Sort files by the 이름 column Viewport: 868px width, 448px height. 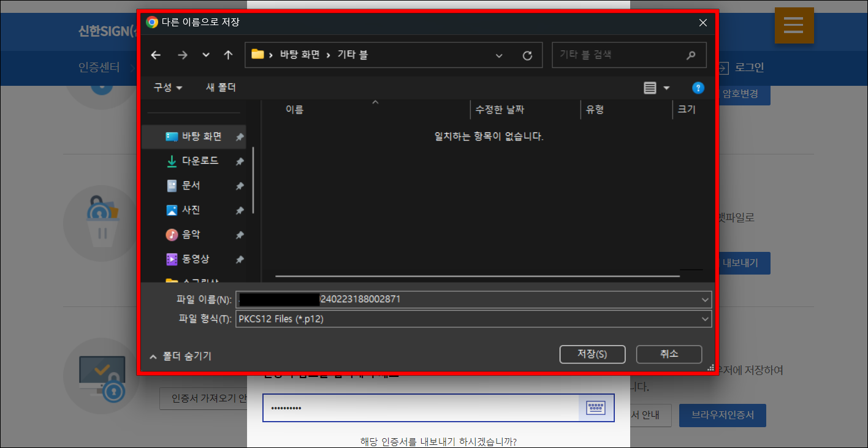pos(295,109)
